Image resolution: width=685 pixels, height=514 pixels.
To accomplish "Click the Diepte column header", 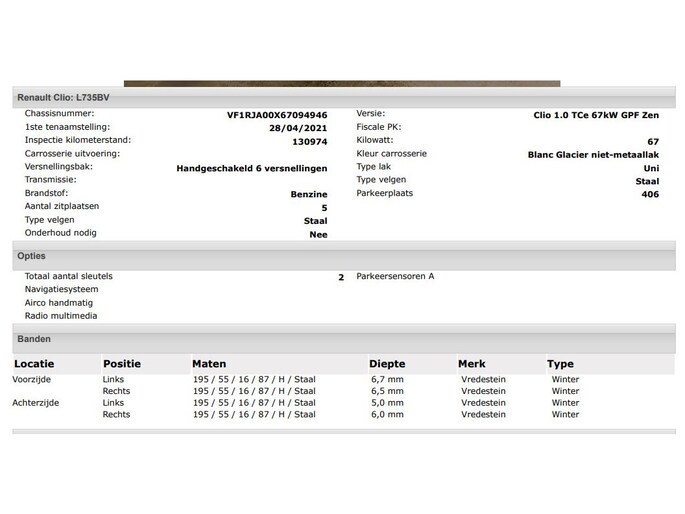I will (387, 364).
